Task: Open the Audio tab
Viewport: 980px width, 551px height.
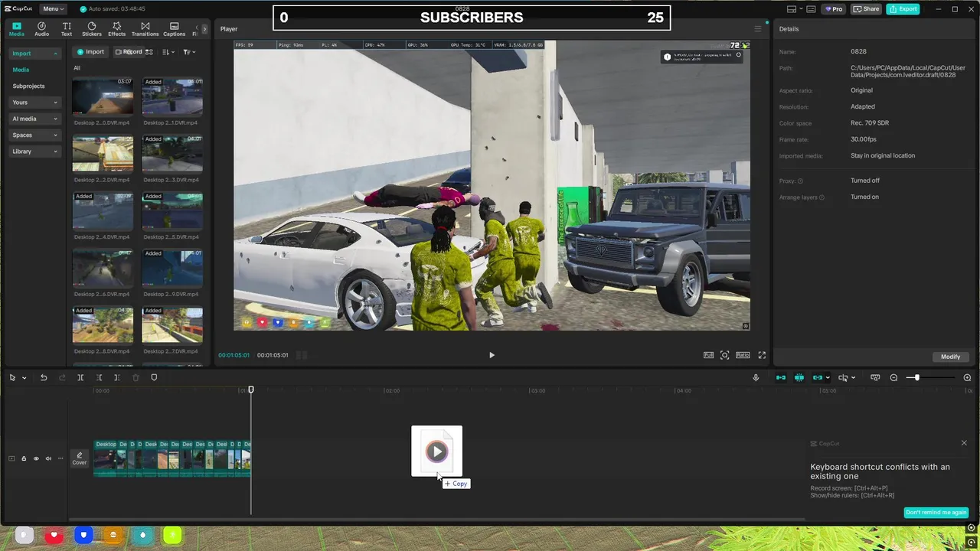Action: (x=41, y=29)
